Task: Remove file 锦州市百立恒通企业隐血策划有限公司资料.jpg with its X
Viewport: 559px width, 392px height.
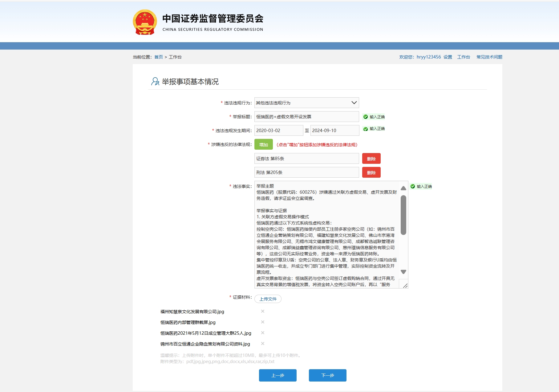Action: (263, 344)
